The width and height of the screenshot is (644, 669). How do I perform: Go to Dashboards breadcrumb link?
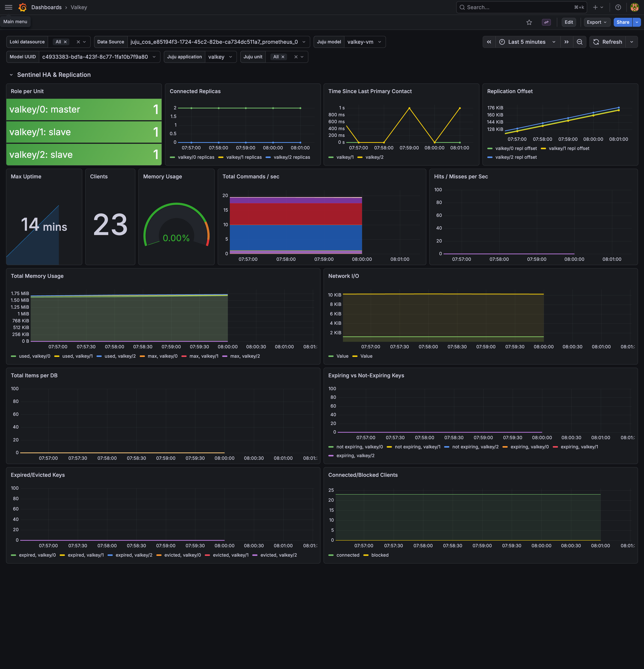click(46, 7)
